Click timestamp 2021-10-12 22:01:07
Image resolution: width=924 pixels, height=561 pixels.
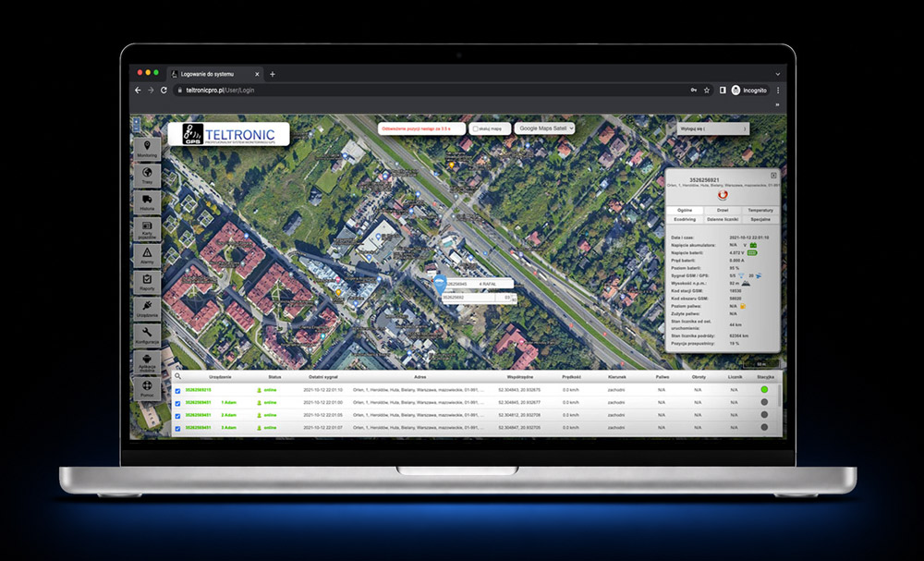(x=322, y=427)
